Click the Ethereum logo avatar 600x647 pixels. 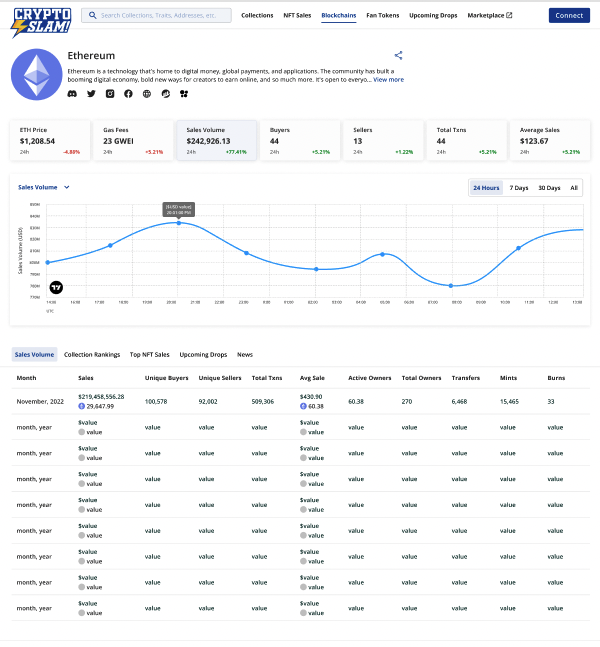point(36,75)
